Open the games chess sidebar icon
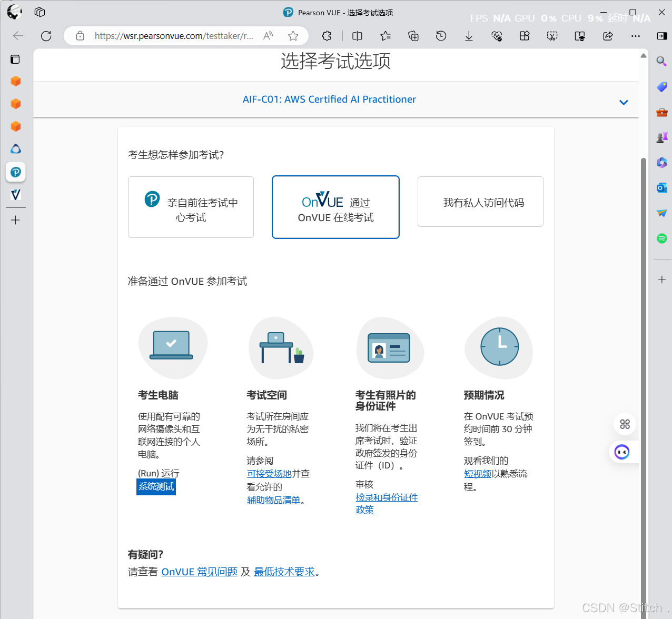This screenshot has height=619, width=672. click(662, 137)
